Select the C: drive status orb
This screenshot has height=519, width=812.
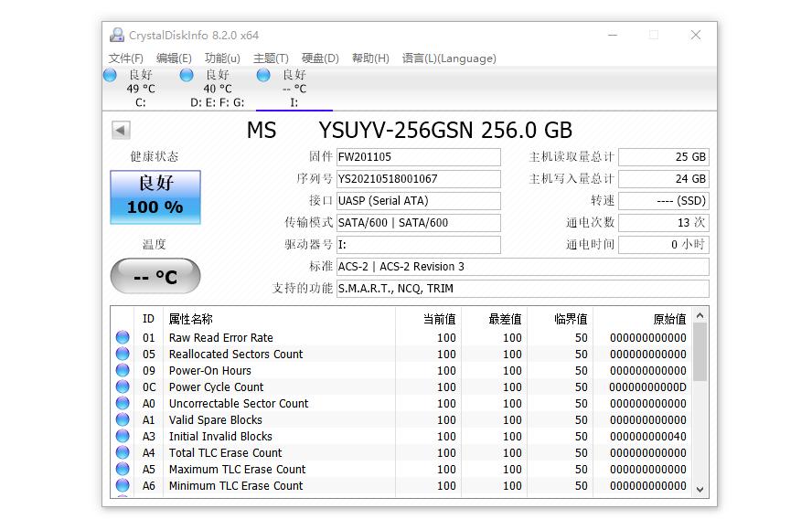[111, 75]
